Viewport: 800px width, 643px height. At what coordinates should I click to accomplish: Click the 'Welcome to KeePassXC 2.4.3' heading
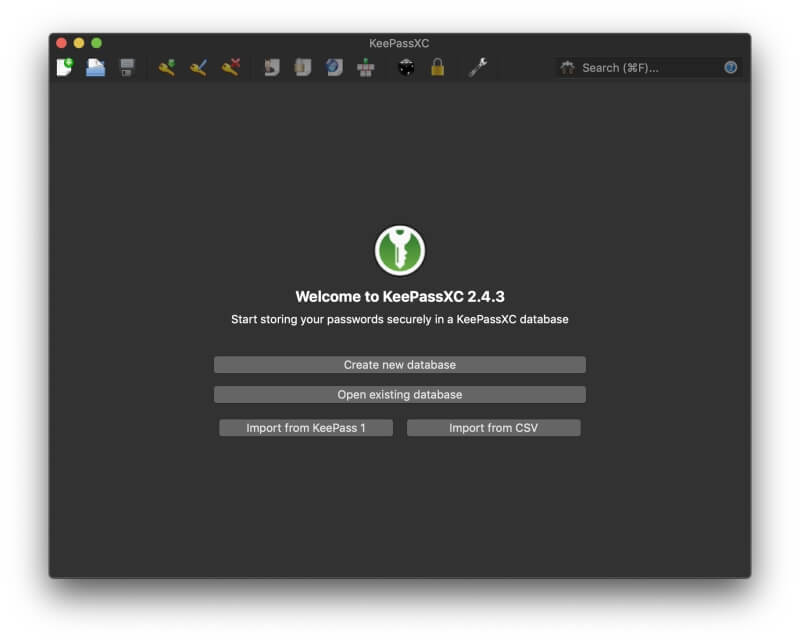coord(399,296)
